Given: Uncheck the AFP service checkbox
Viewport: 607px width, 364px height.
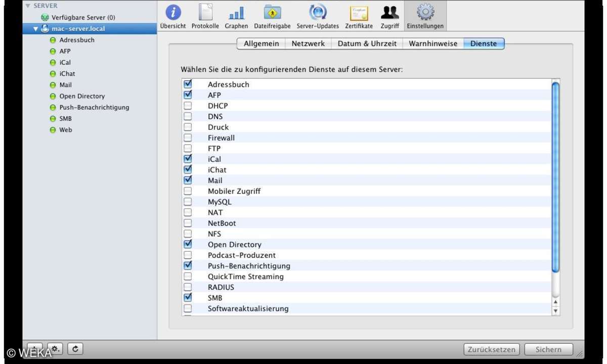Looking at the screenshot, I should point(188,95).
